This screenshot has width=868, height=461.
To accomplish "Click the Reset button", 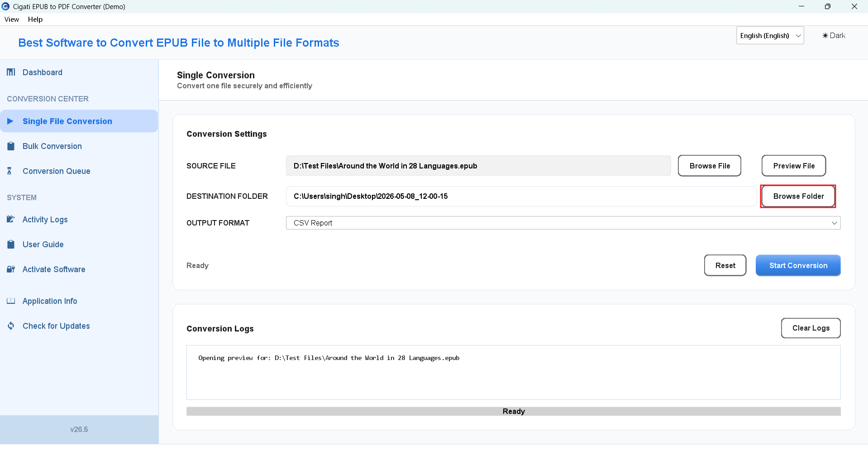I will click(x=725, y=265).
